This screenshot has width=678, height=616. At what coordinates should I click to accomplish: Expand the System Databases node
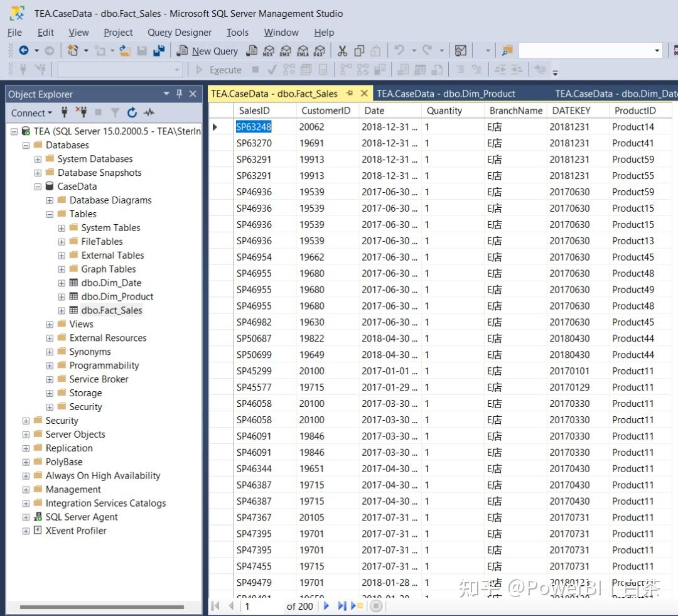(38, 159)
